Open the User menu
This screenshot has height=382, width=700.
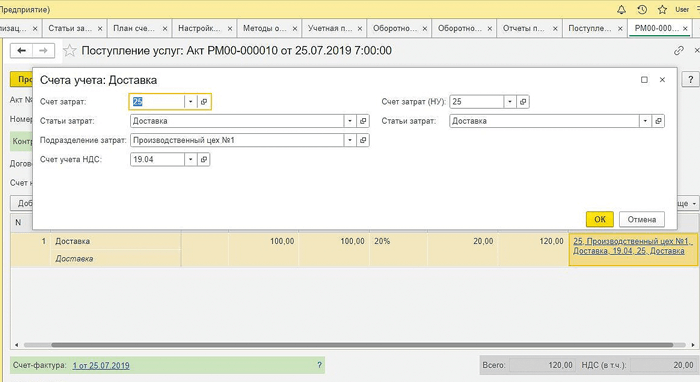click(x=682, y=9)
